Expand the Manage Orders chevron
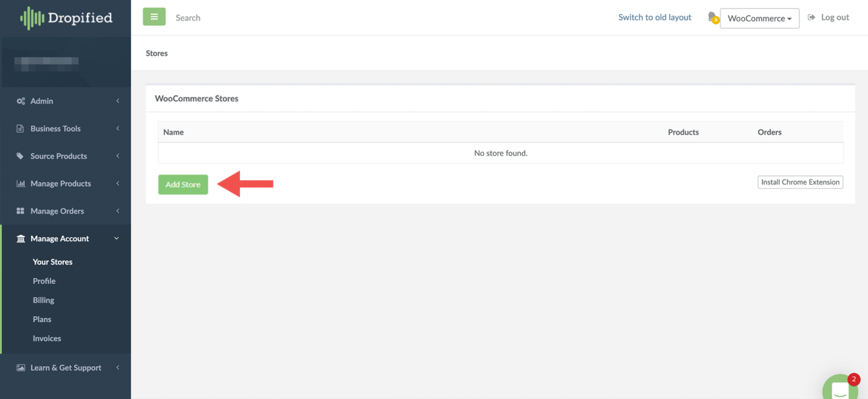This screenshot has height=399, width=868. 118,211
